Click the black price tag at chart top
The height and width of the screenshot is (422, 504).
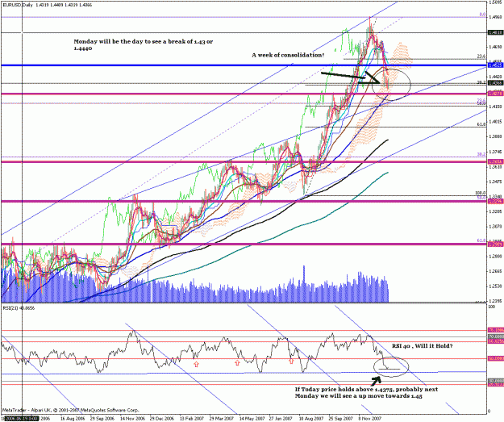[495, 32]
